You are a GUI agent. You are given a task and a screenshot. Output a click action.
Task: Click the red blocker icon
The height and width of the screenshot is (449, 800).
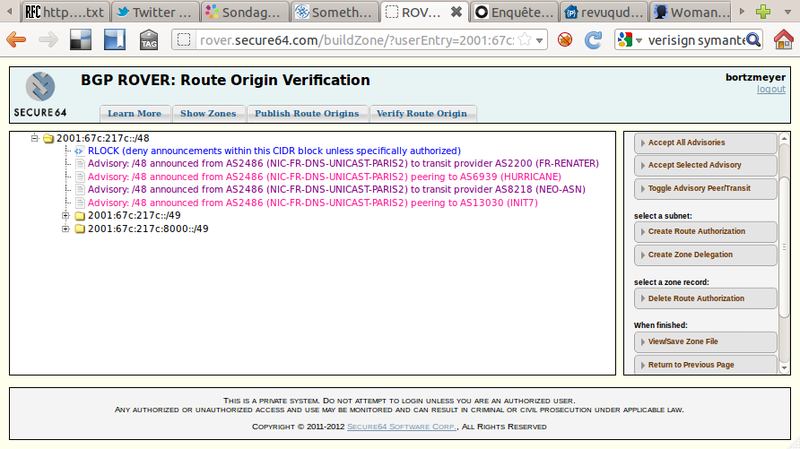[565, 39]
